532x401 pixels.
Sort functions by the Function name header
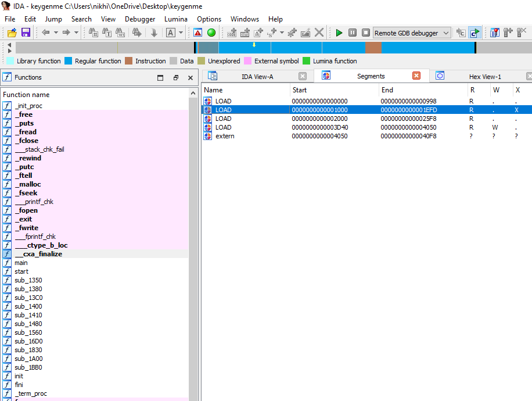(x=95, y=95)
